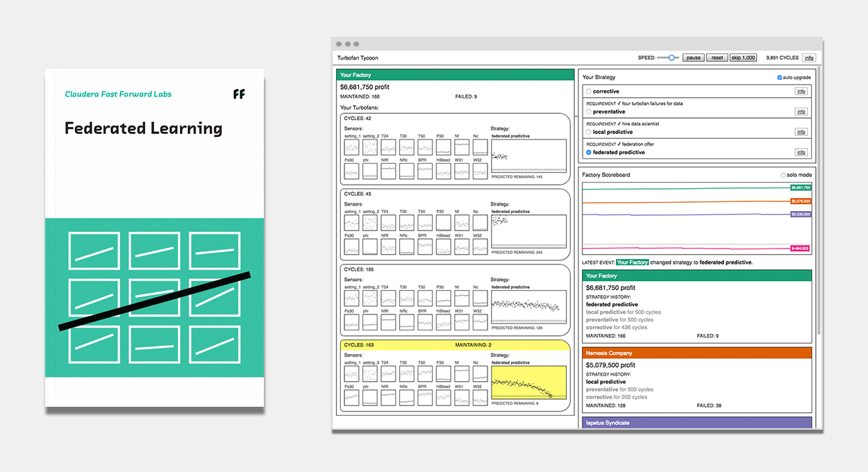
Task: Click the Your Factory scoreboard card header
Action: point(696,276)
